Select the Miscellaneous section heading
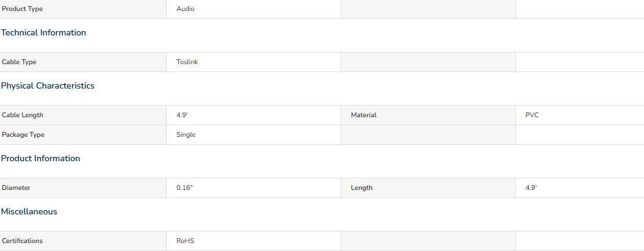Screen dimensions: 644x251 click(x=29, y=211)
